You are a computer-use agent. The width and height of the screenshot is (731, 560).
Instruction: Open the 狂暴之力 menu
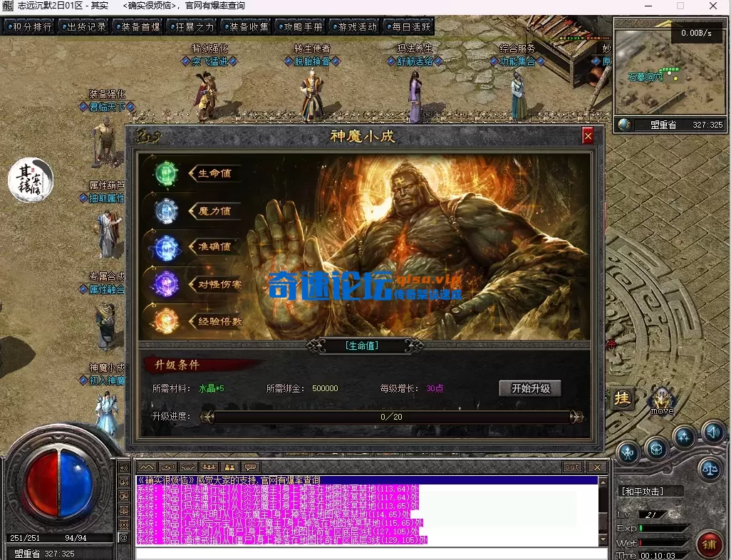coord(192,27)
